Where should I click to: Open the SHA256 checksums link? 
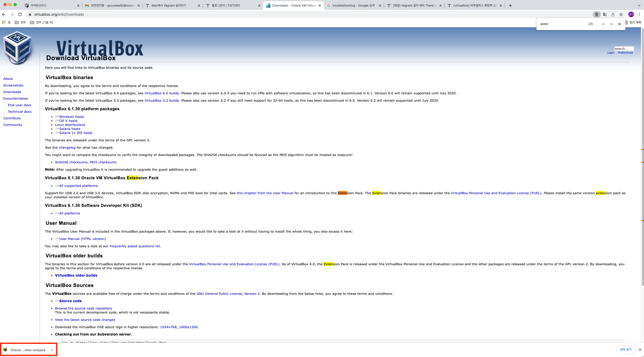71,162
